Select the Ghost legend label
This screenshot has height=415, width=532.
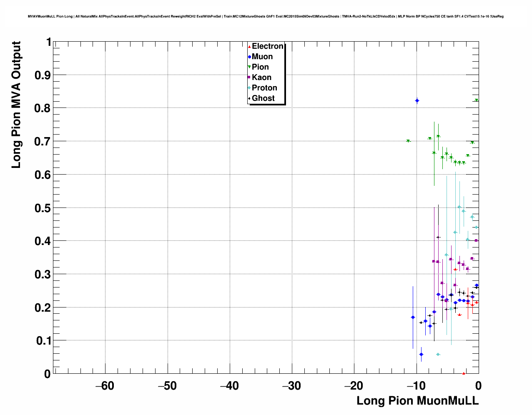coord(263,98)
